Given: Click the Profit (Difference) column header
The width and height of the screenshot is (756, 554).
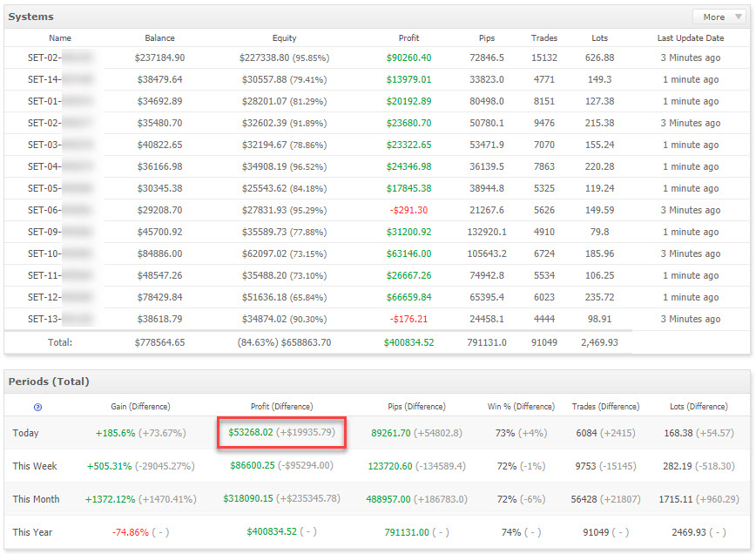Looking at the screenshot, I should [x=281, y=407].
